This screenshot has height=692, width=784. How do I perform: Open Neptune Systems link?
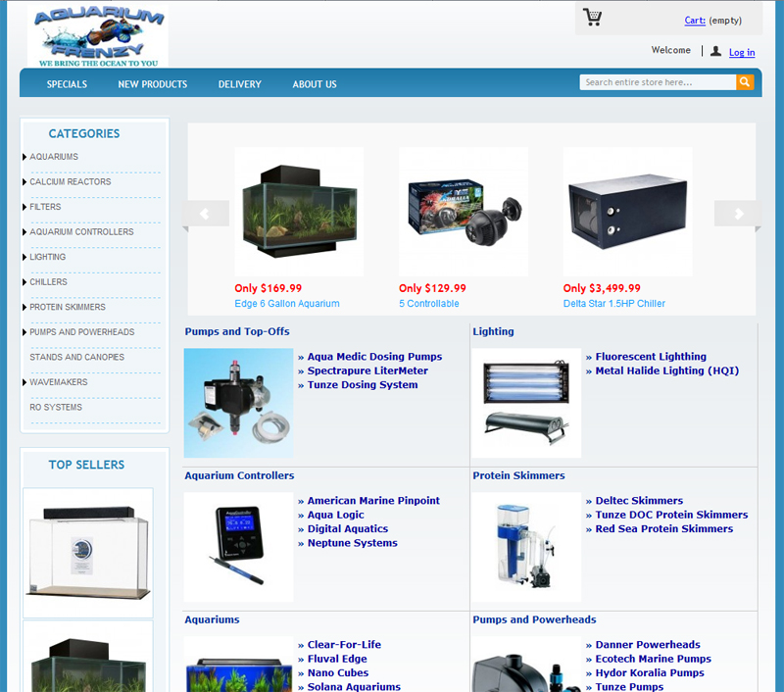[353, 542]
